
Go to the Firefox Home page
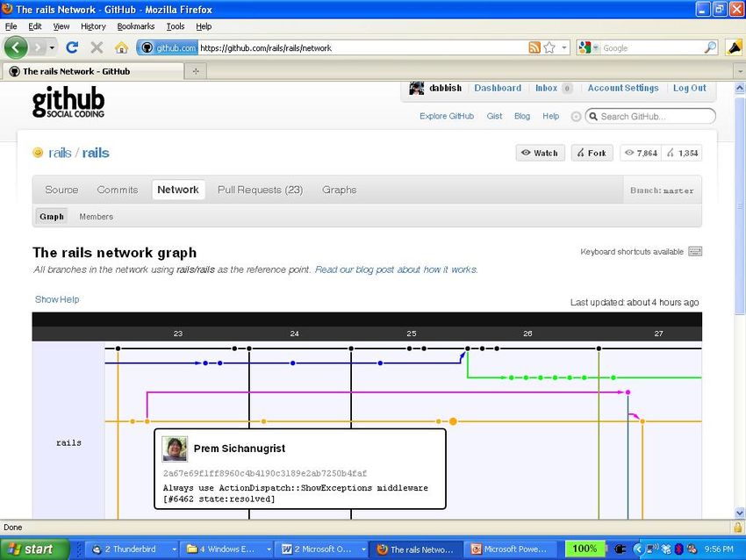point(121,47)
